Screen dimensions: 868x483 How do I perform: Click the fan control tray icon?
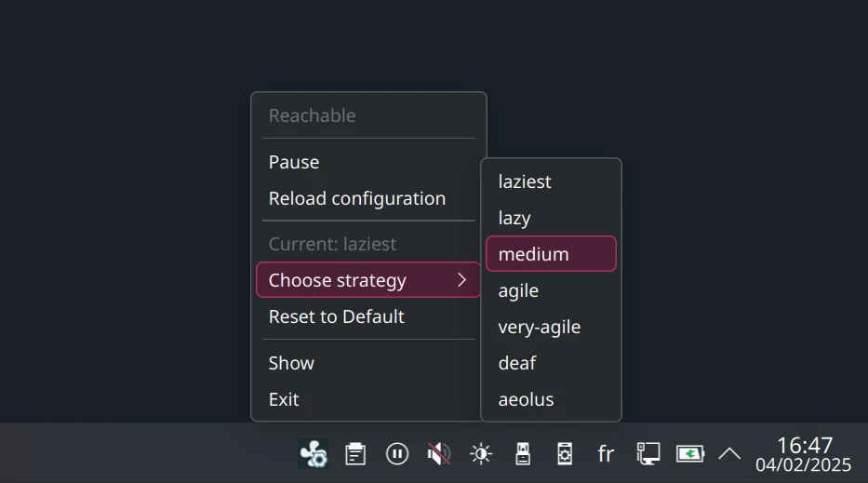coord(314,454)
